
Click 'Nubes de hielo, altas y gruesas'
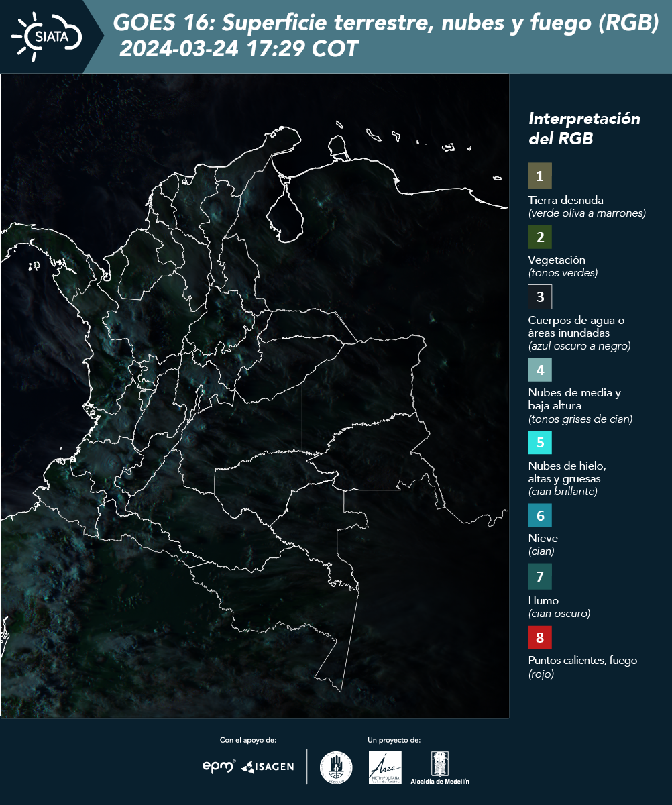click(x=567, y=472)
